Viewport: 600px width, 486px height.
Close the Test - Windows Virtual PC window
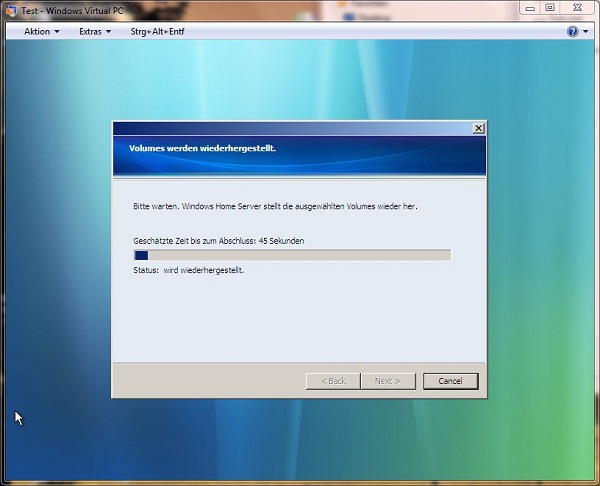coord(578,7)
